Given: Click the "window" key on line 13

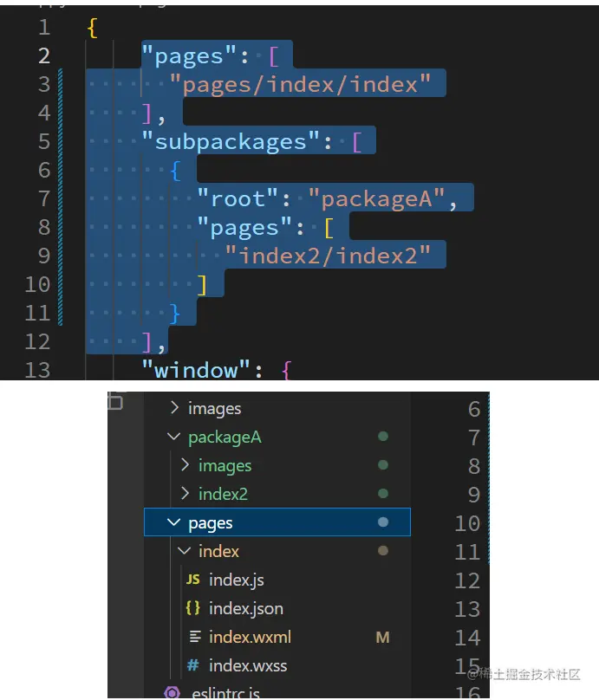Looking at the screenshot, I should click(196, 370).
